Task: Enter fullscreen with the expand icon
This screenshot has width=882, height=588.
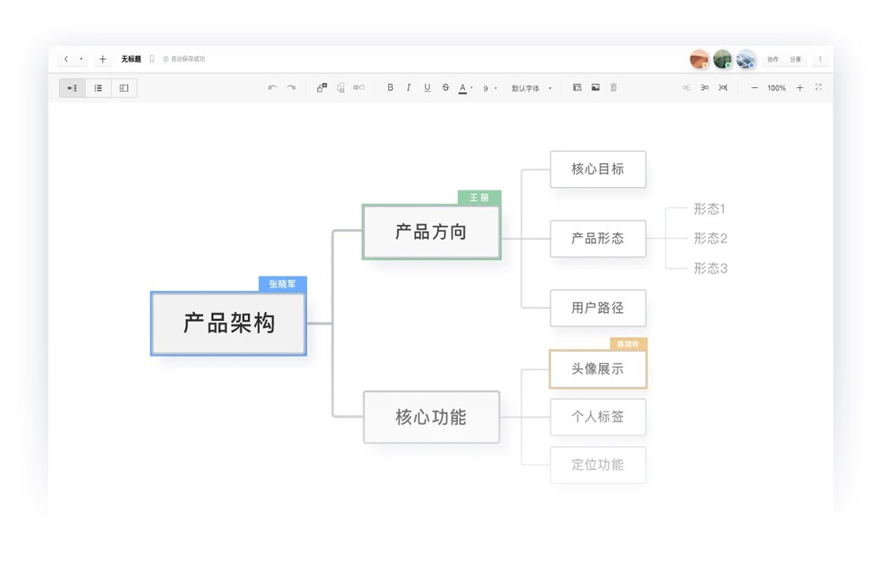Action: 818,88
